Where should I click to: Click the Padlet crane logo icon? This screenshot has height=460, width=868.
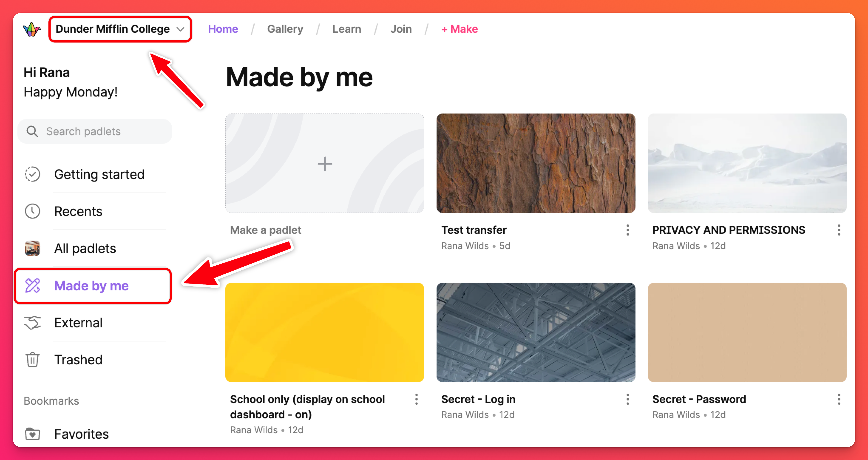tap(32, 29)
